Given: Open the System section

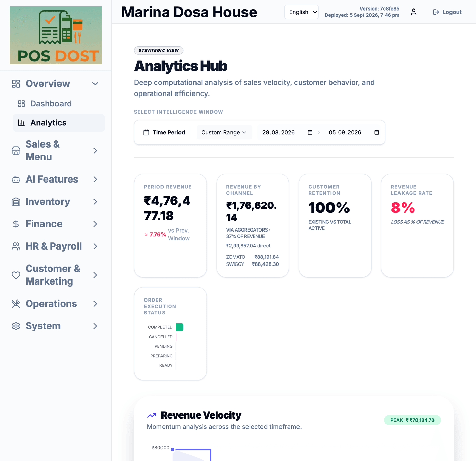Looking at the screenshot, I should (x=55, y=326).
